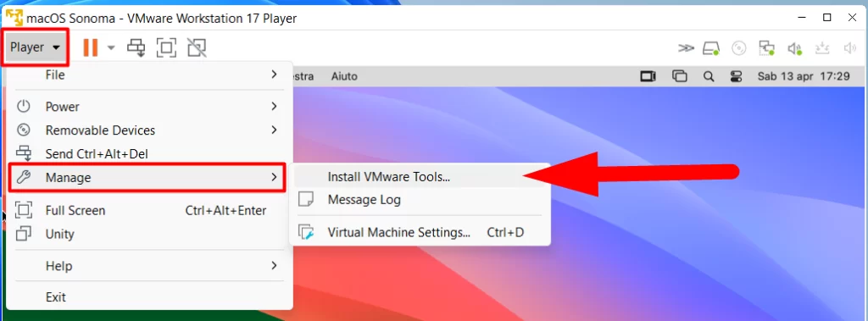The height and width of the screenshot is (321, 868).
Task: Click the greyed CD/DVD drive device icon
Action: tap(738, 49)
